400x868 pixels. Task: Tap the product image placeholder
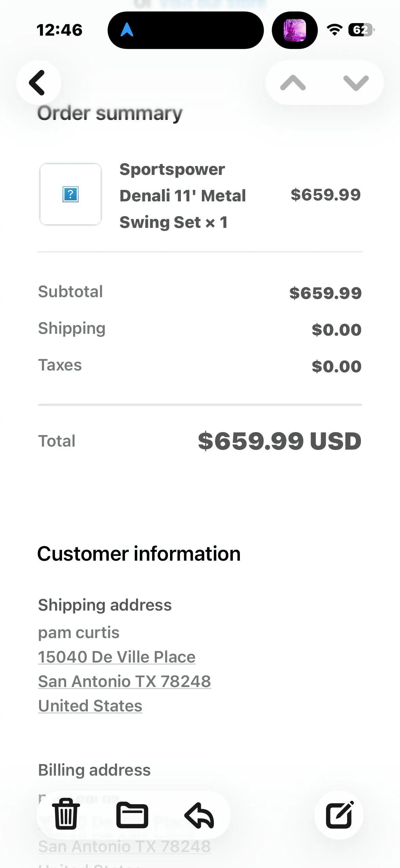coord(71,194)
